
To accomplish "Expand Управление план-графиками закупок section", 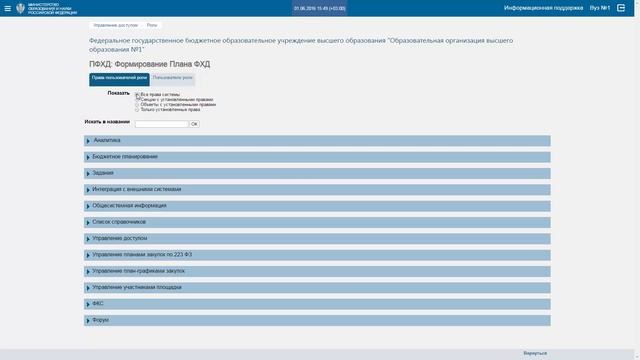I will tap(317, 271).
